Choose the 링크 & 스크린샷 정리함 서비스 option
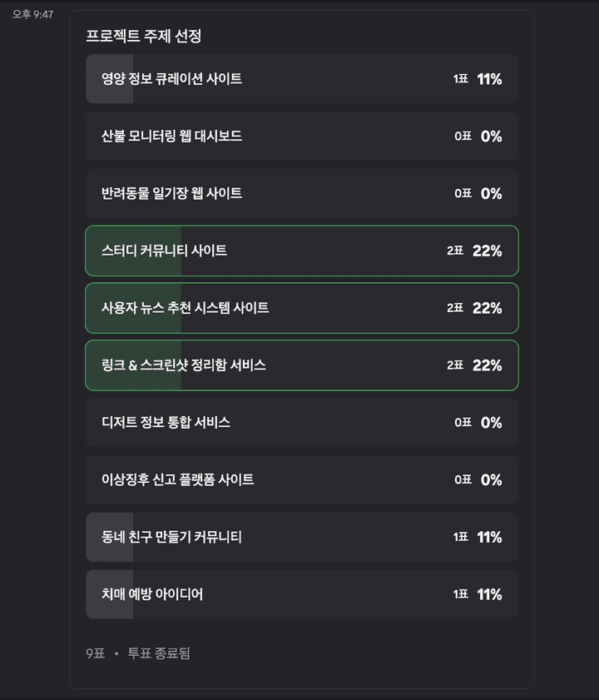 click(302, 365)
